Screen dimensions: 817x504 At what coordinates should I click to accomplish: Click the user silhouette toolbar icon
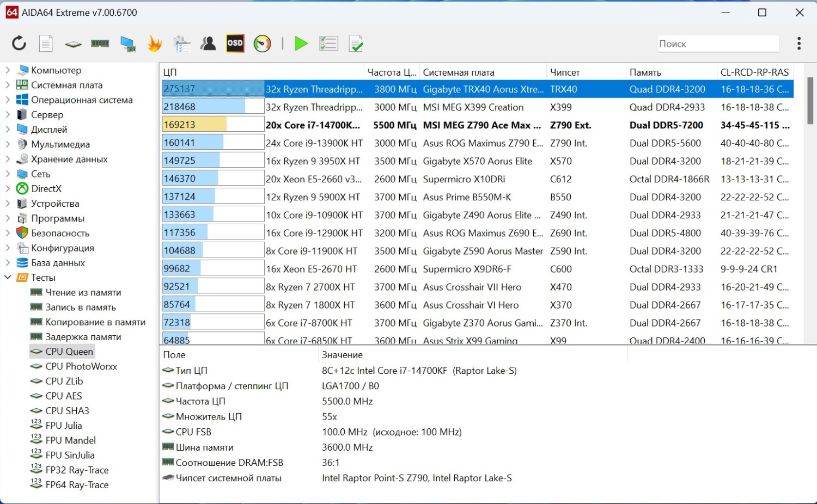208,44
